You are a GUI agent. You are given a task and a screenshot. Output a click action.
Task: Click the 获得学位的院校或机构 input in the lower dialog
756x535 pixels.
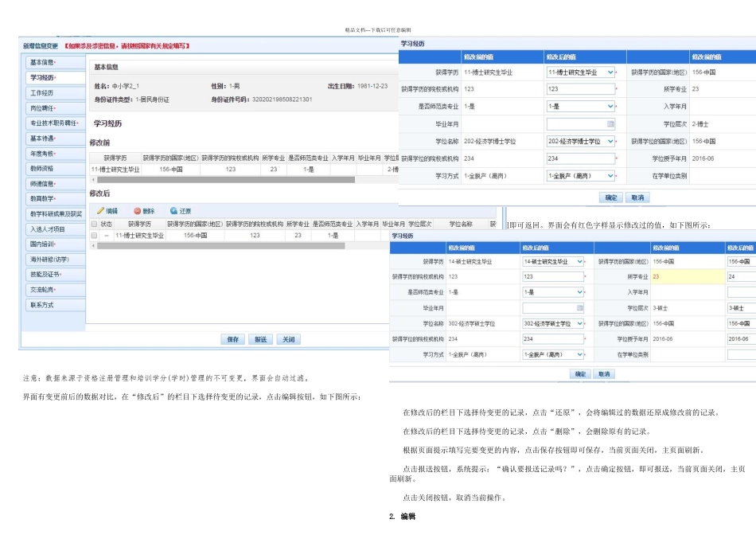[x=554, y=339]
